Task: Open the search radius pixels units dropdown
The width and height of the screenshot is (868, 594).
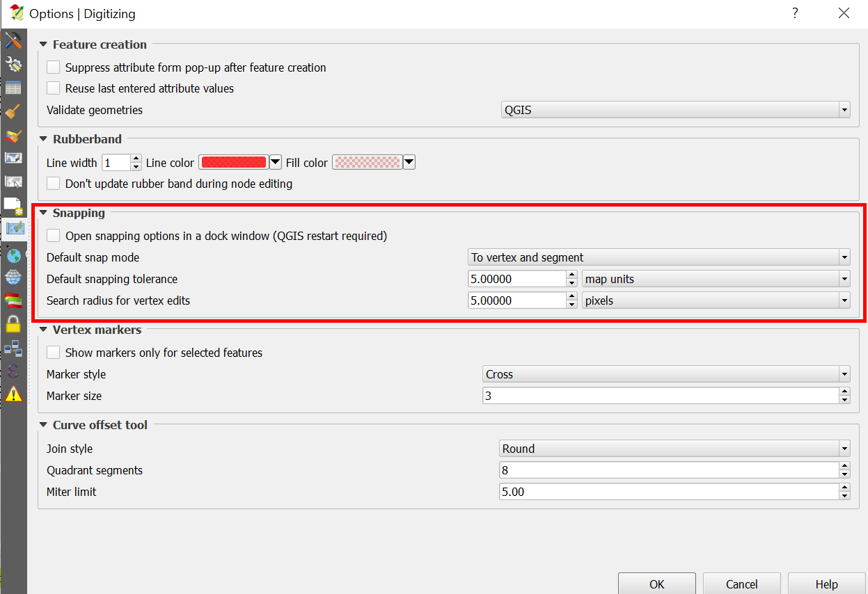Action: click(x=716, y=300)
